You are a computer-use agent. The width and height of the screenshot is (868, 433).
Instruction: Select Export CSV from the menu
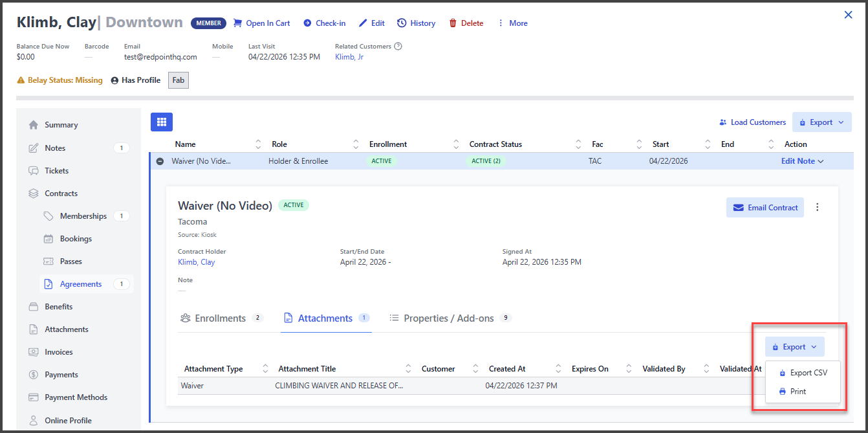[803, 373]
